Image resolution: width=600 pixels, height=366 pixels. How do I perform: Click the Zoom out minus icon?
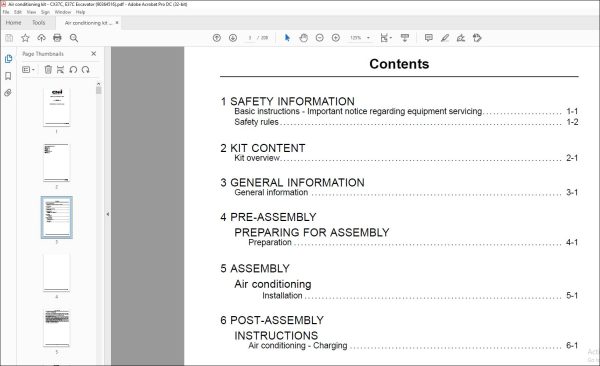[320, 38]
